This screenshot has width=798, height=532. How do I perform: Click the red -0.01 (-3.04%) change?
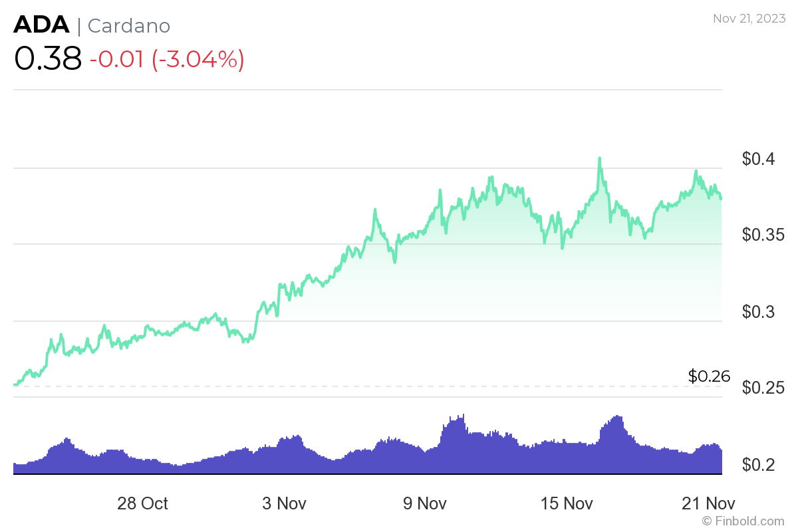[x=167, y=59]
